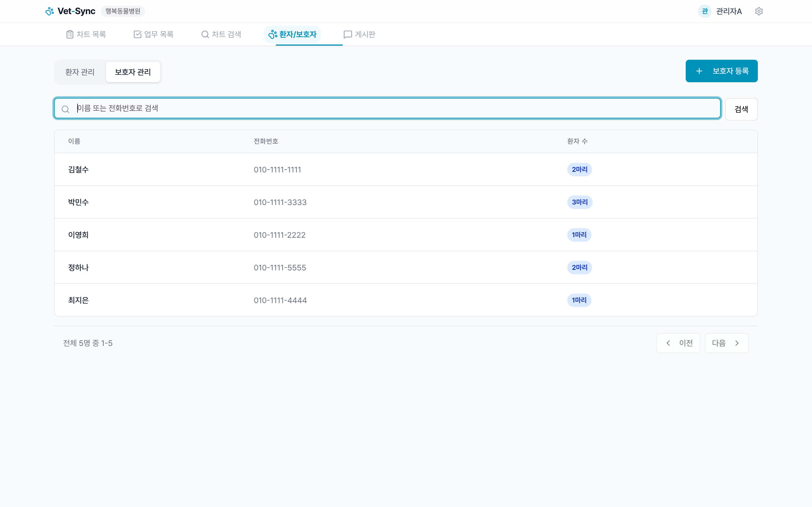Select the 보호자 관리 tab
Screen dimensions: 812x507
(133, 72)
